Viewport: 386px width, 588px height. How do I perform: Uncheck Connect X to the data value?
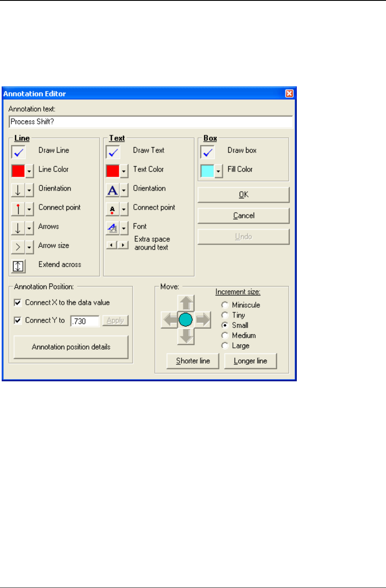point(18,303)
